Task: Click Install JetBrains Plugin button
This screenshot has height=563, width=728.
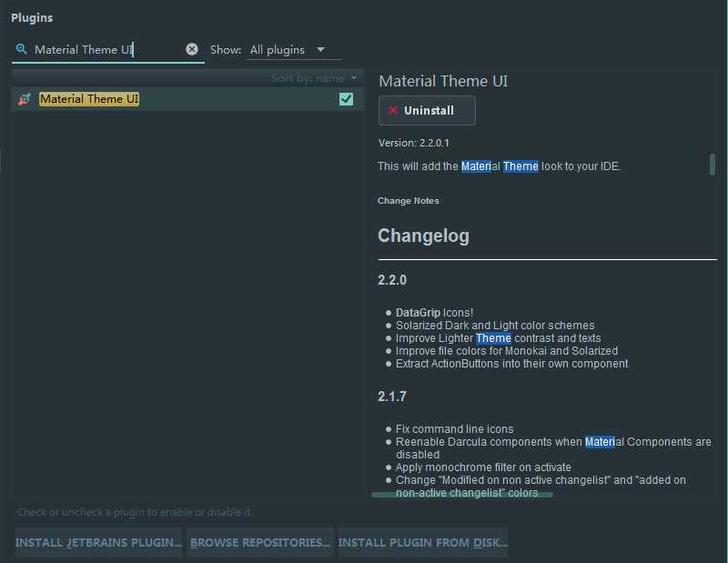Action: click(98, 542)
